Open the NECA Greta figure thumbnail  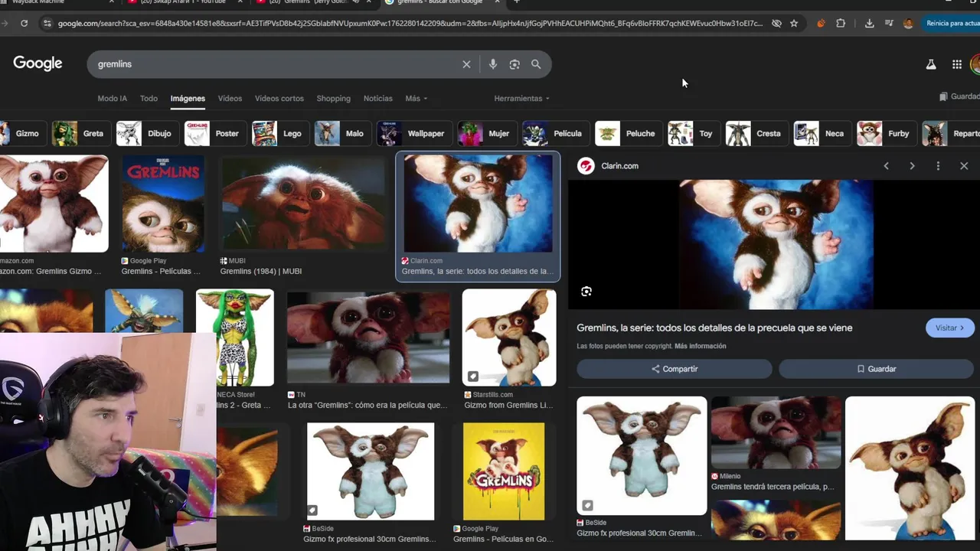[x=235, y=337]
